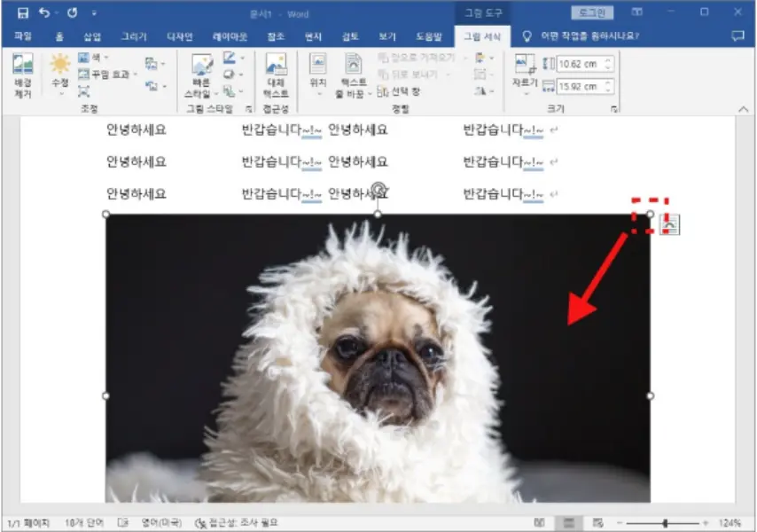Open the Selection Pane (선택 창)
Image resolution: width=757 pixels, height=532 pixels.
coord(400,91)
